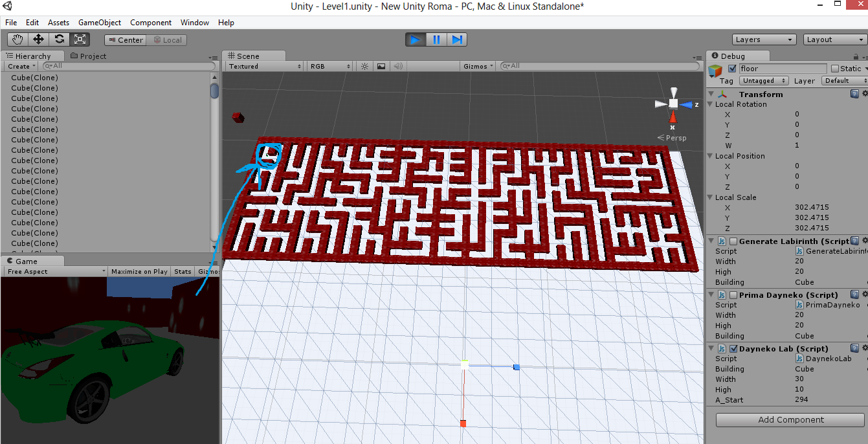Open the File menu
This screenshot has width=868, height=444.
(x=11, y=22)
